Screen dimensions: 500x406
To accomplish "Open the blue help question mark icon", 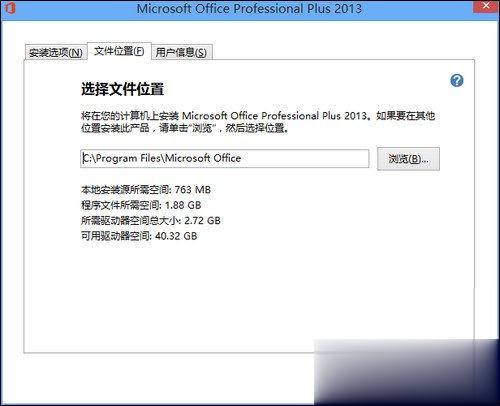I will coord(457,80).
